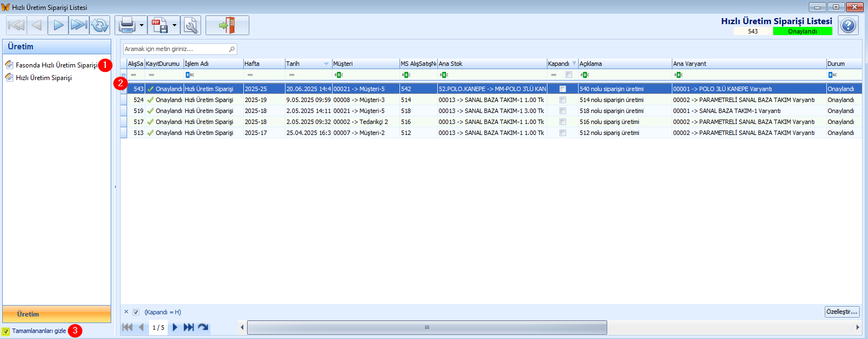This screenshot has height=339, width=868.
Task: Sort by the Müşteri column header
Action: [x=364, y=64]
